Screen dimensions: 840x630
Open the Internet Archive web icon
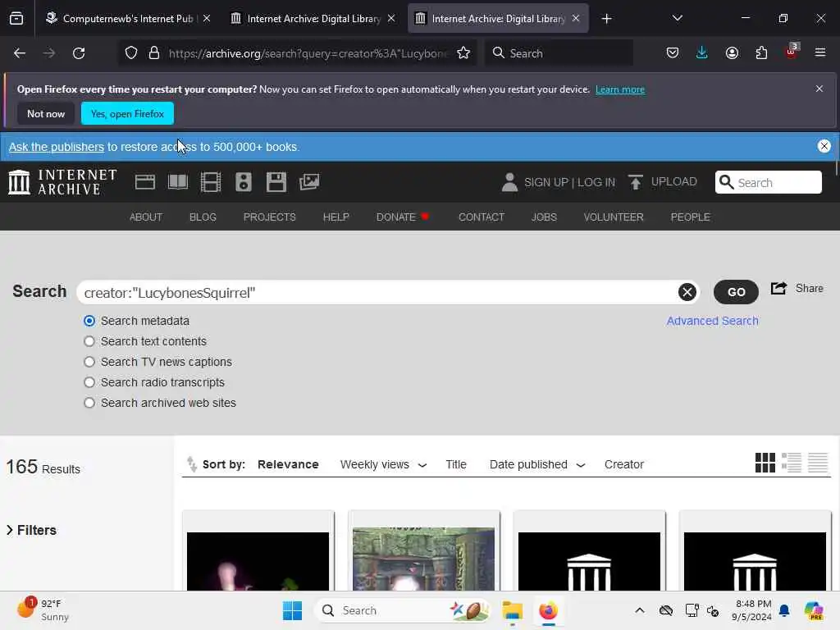click(x=144, y=182)
